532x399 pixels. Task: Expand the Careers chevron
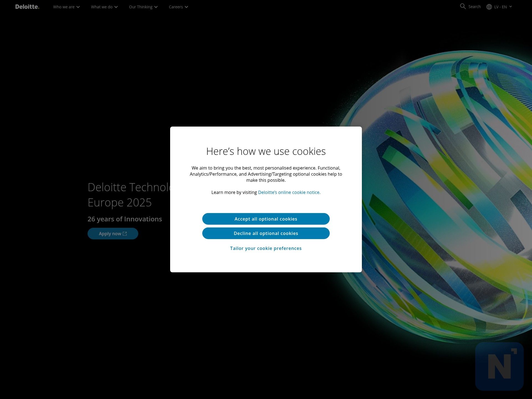point(186,7)
